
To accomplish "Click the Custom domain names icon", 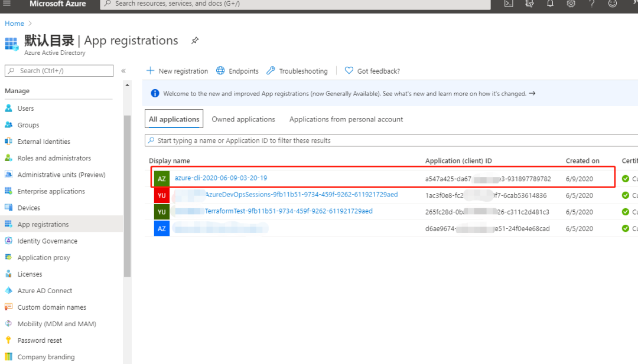I will [8, 307].
